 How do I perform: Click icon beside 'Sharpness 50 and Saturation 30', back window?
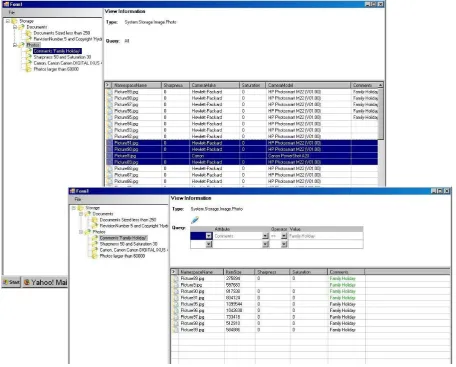pyautogui.click(x=29, y=57)
